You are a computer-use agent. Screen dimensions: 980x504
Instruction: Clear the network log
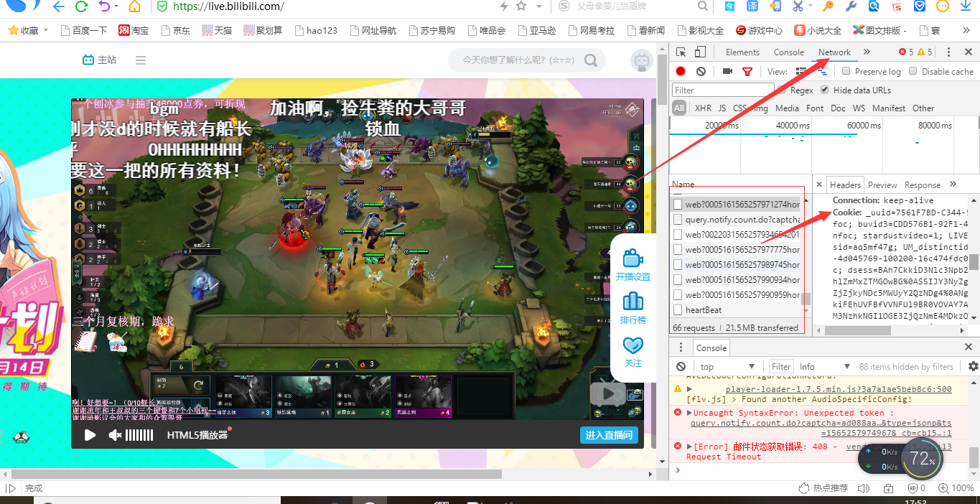[701, 71]
